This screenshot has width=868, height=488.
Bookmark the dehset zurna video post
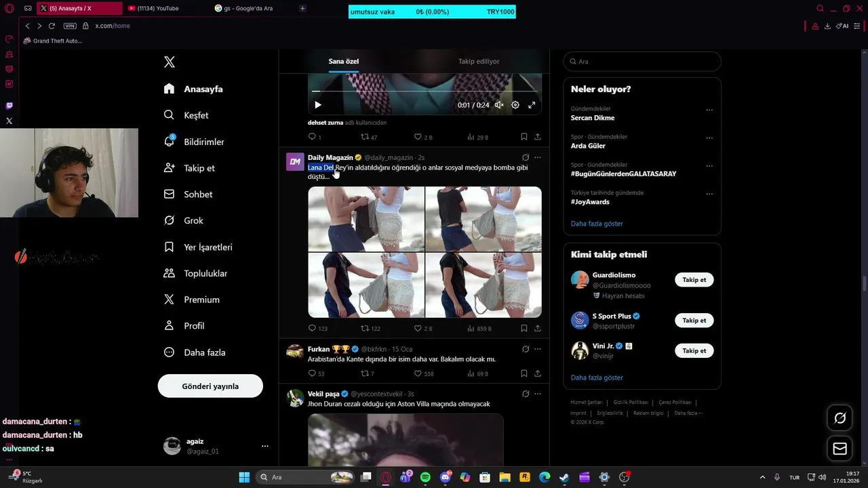524,137
